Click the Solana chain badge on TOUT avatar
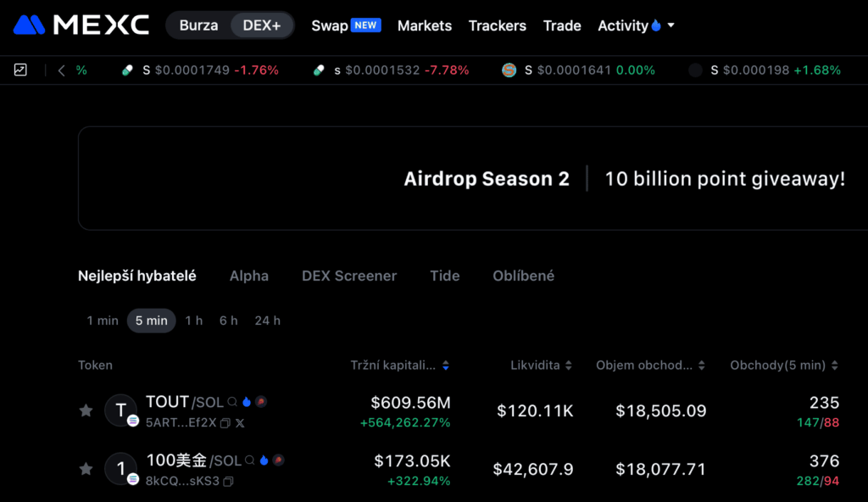 coord(133,421)
